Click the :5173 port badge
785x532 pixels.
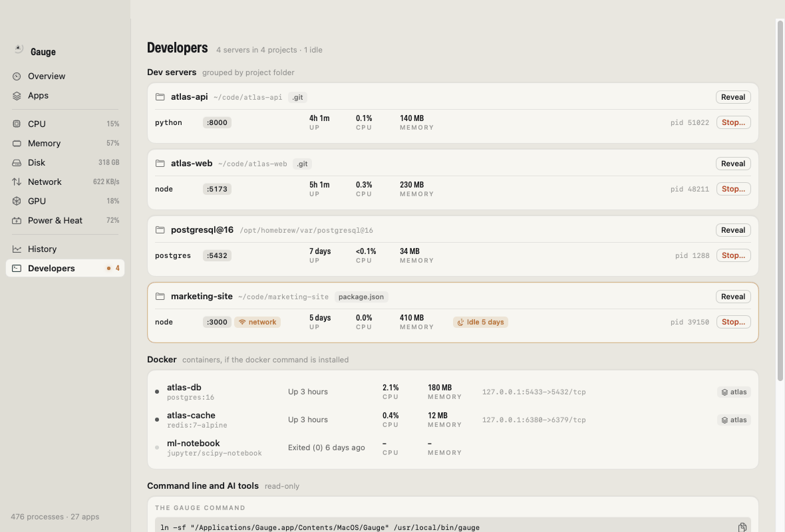217,189
